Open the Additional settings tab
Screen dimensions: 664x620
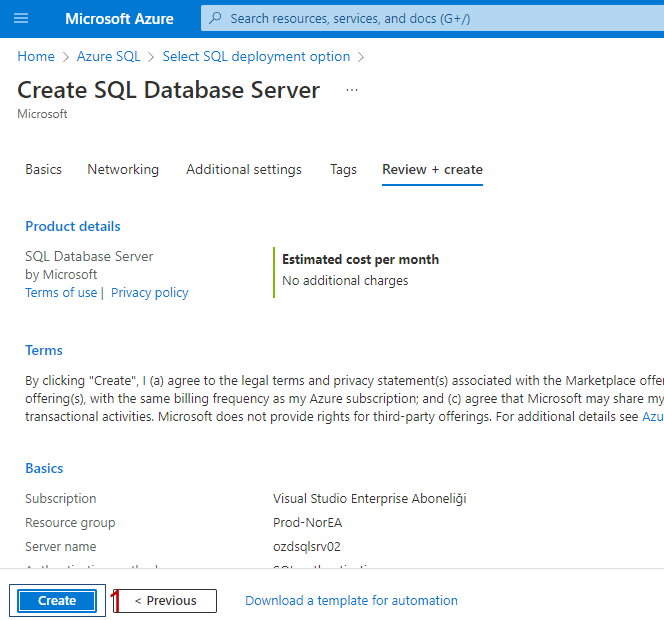pos(244,169)
